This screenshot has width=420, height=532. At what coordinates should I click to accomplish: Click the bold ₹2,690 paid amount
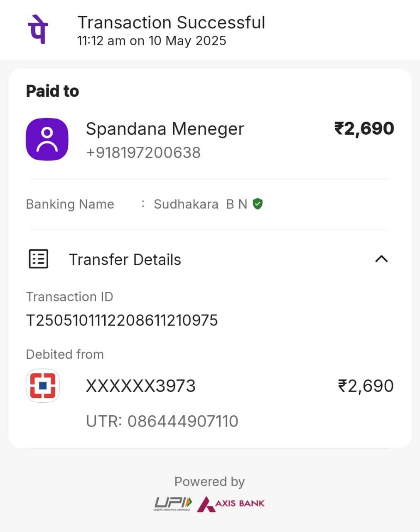click(364, 128)
